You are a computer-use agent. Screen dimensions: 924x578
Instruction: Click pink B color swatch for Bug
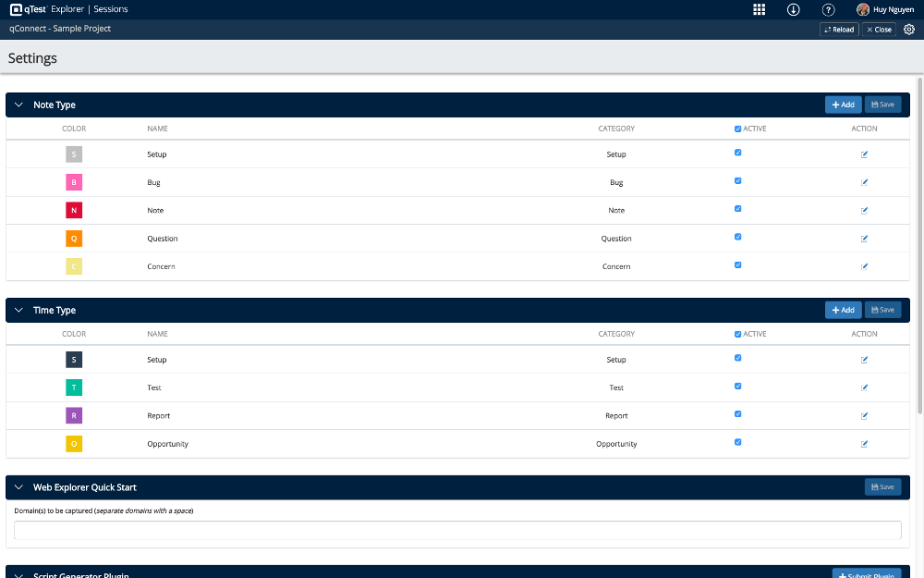coord(74,182)
